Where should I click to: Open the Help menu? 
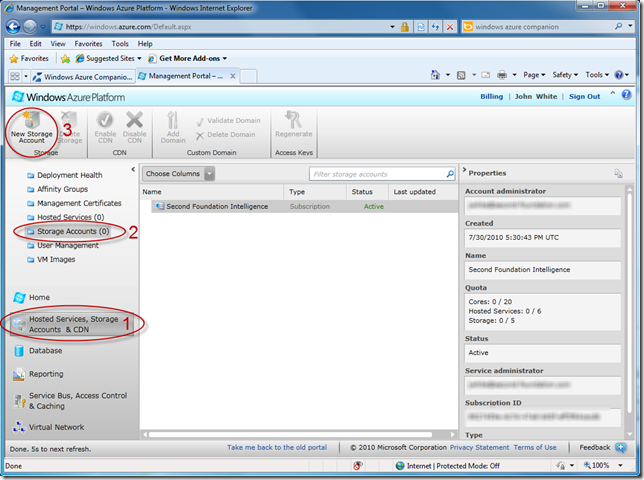(145, 44)
